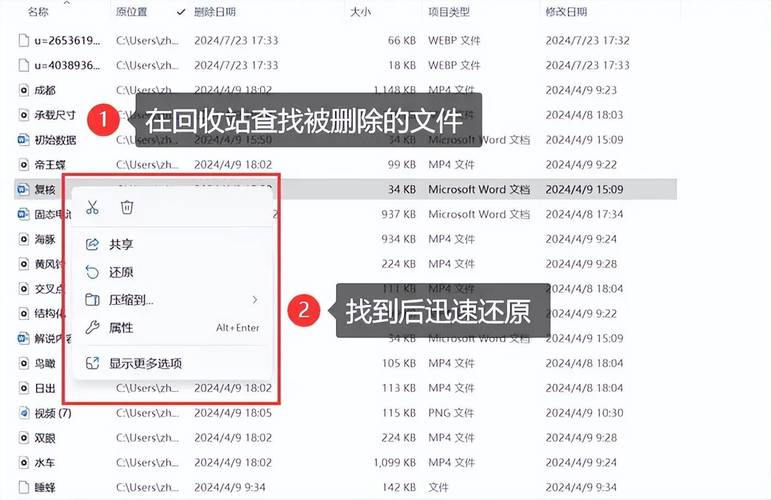Click the trash Delete icon in context menu

pyautogui.click(x=127, y=207)
